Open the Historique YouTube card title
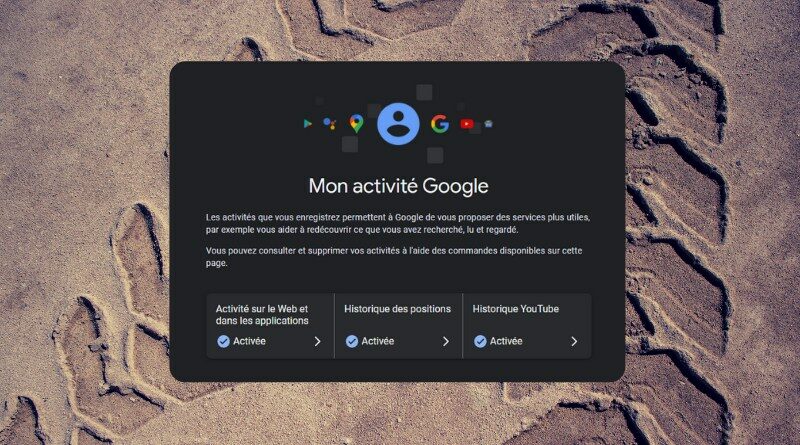 515,309
